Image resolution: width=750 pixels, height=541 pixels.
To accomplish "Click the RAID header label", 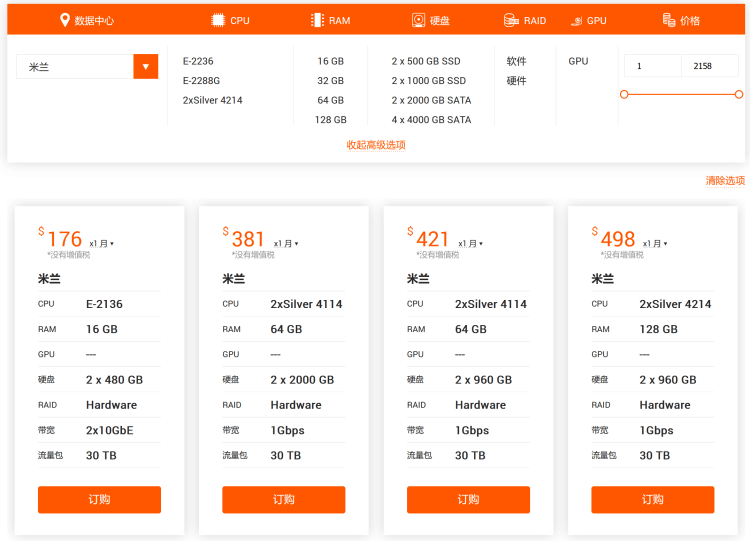I will [x=535, y=21].
